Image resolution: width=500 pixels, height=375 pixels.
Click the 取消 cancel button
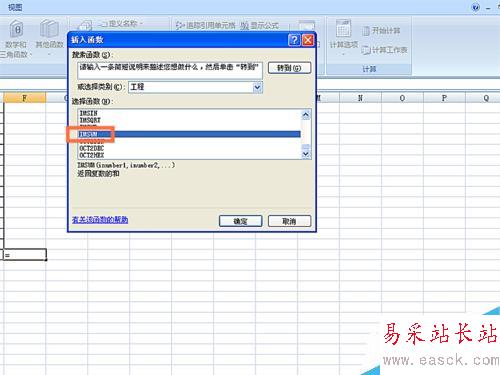(289, 221)
